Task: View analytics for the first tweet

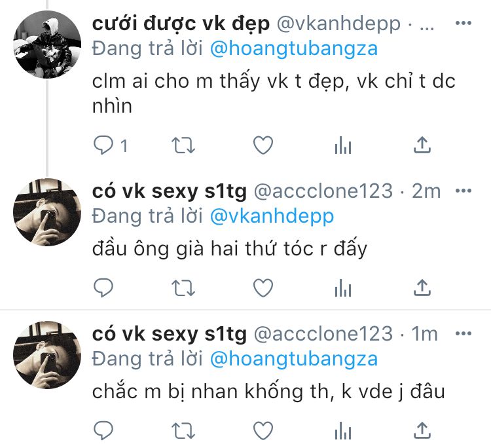Action: coord(343,145)
